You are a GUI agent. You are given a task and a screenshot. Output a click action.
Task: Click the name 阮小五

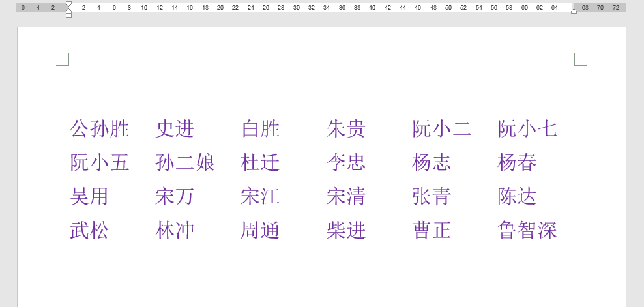(100, 162)
